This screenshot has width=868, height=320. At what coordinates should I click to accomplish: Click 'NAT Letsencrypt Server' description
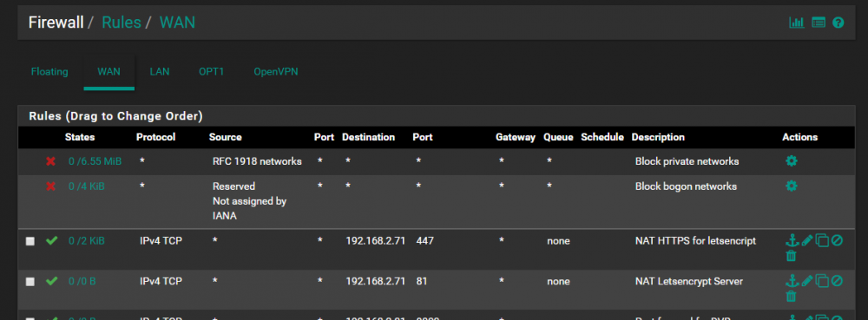688,281
